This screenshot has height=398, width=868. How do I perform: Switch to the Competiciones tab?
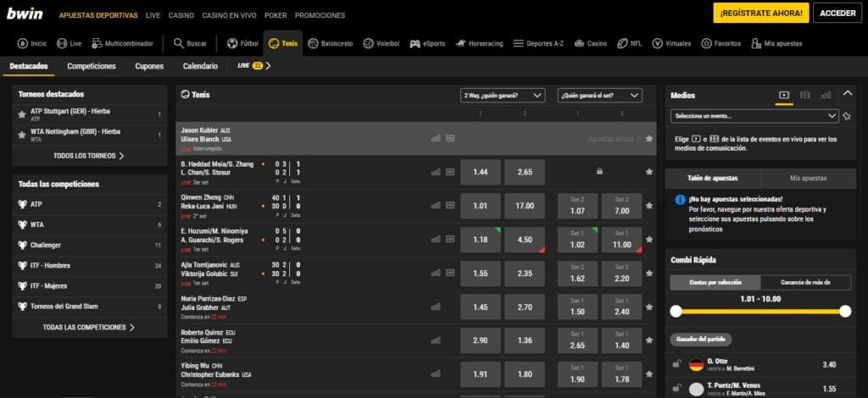[x=92, y=66]
